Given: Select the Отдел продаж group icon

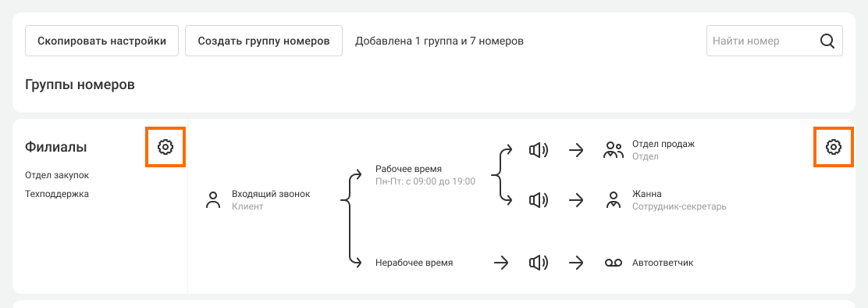Looking at the screenshot, I should coord(613,150).
